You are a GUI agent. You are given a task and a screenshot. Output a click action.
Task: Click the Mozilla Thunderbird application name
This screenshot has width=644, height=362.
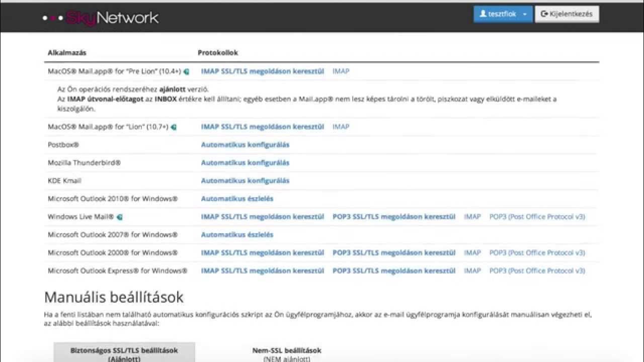(85, 163)
